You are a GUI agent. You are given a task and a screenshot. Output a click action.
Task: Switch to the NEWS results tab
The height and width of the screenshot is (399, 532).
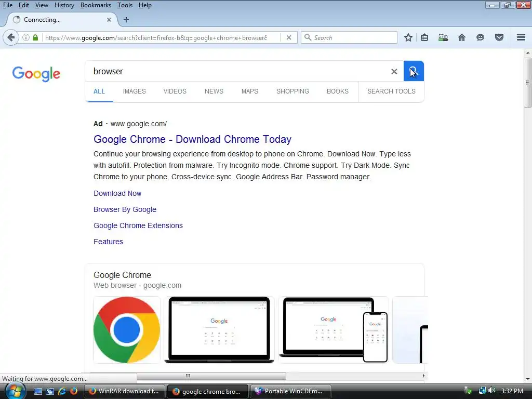(x=214, y=91)
